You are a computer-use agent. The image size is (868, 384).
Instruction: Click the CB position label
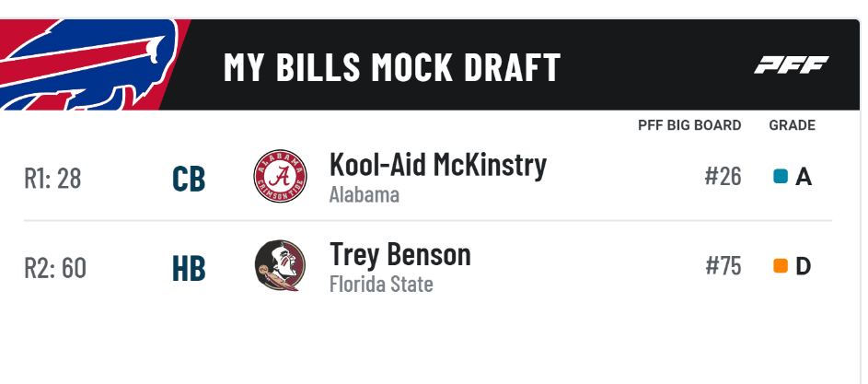click(189, 180)
